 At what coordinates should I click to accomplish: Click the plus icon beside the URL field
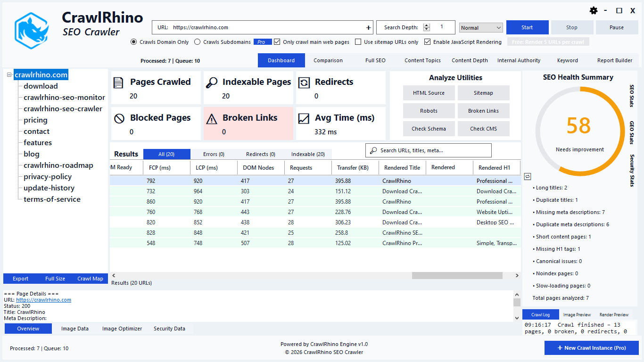tap(368, 27)
